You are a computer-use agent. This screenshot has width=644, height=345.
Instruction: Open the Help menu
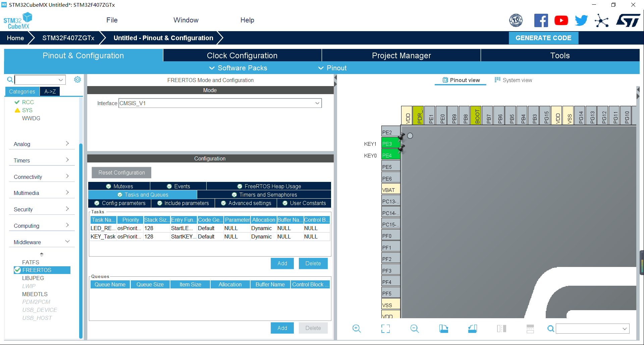pos(247,20)
